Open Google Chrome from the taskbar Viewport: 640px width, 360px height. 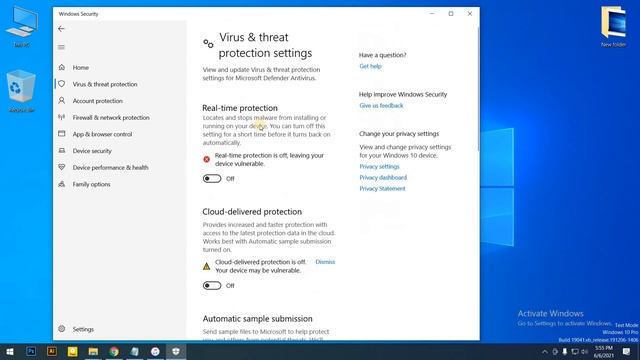coord(114,351)
